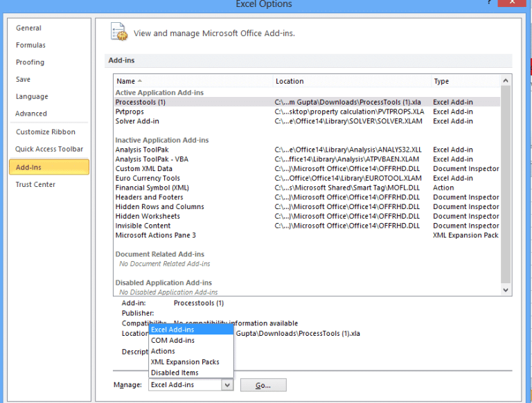The width and height of the screenshot is (532, 403).
Task: Sort add-ins by the Name column
Action: (x=193, y=81)
